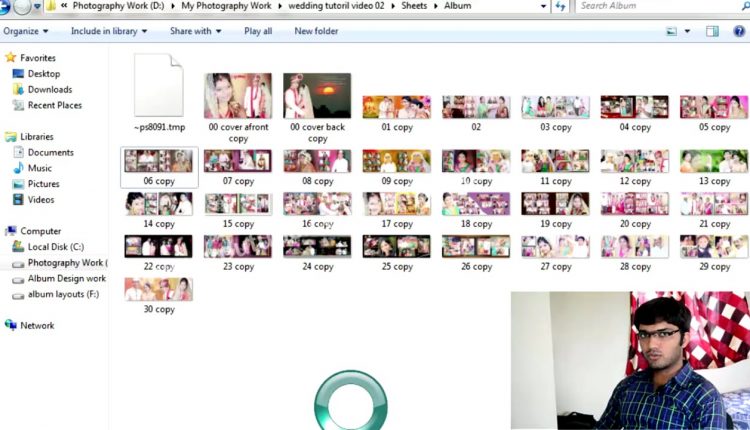This screenshot has height=430, width=750.
Task: Select the 02 image thumbnail
Action: (x=476, y=107)
